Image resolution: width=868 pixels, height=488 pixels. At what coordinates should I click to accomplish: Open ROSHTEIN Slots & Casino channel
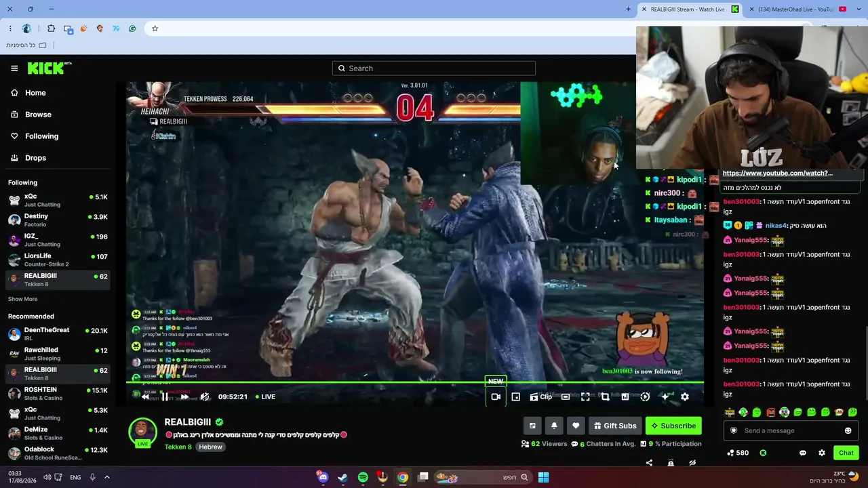(x=58, y=393)
